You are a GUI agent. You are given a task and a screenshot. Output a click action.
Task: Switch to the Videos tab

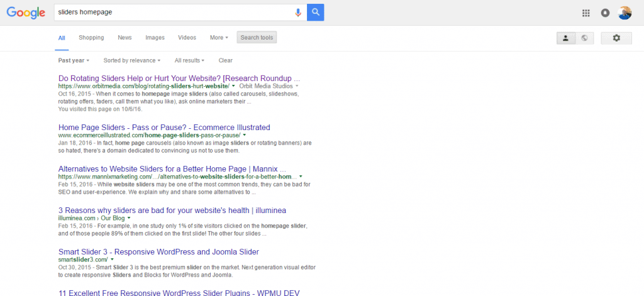pyautogui.click(x=187, y=37)
